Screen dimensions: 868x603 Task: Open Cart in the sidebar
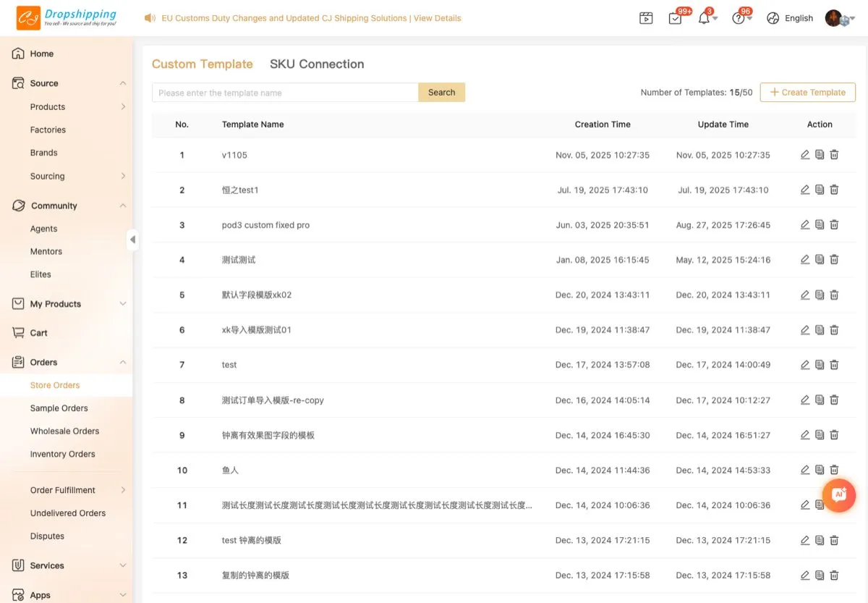point(38,333)
